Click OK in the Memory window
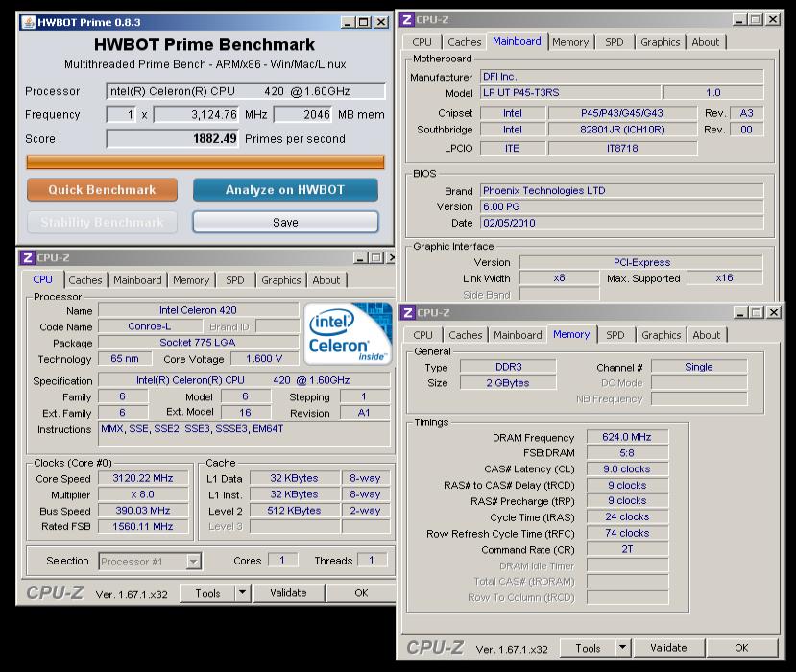 [x=741, y=648]
